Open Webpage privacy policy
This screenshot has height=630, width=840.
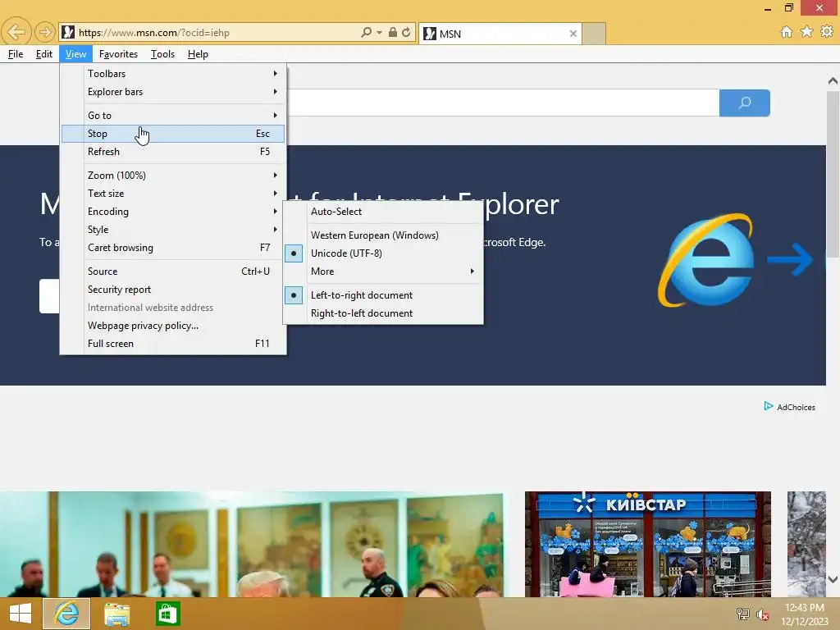(x=173, y=326)
